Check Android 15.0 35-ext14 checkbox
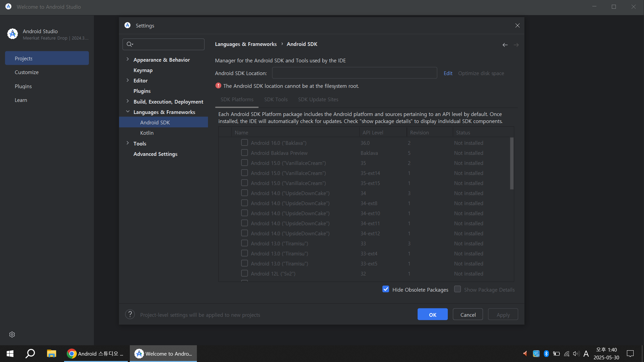 click(x=245, y=173)
